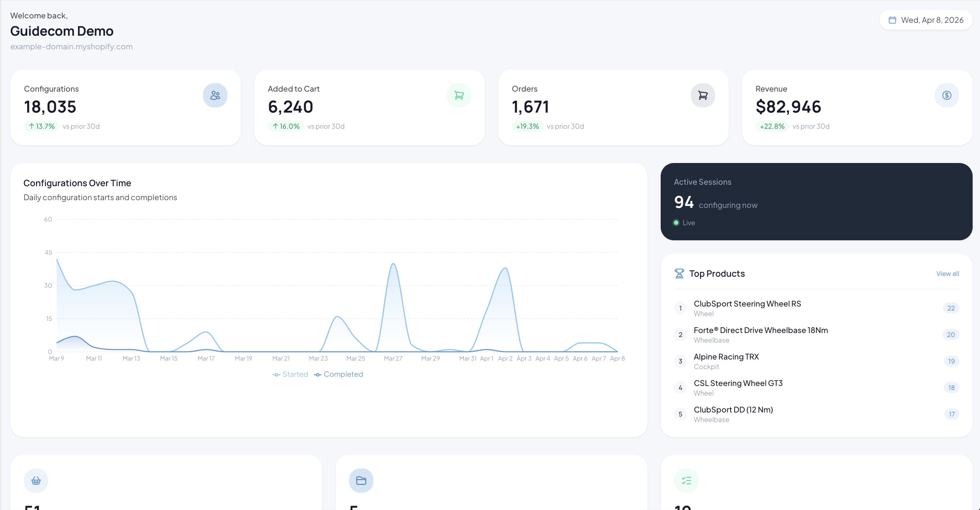Click the Wed, Apr 8, 2026 date button
Image resolution: width=980 pixels, height=510 pixels.
pyautogui.click(x=926, y=20)
